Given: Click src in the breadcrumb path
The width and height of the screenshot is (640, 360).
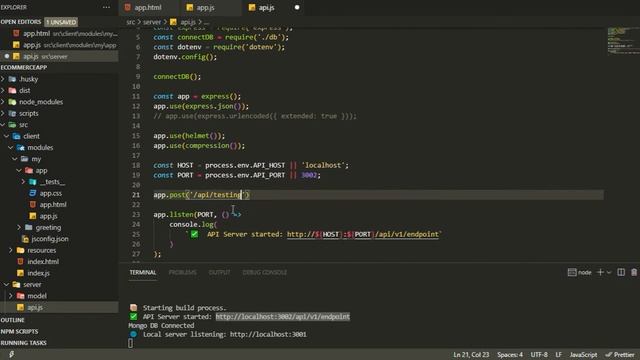Looking at the screenshot, I should (x=131, y=22).
